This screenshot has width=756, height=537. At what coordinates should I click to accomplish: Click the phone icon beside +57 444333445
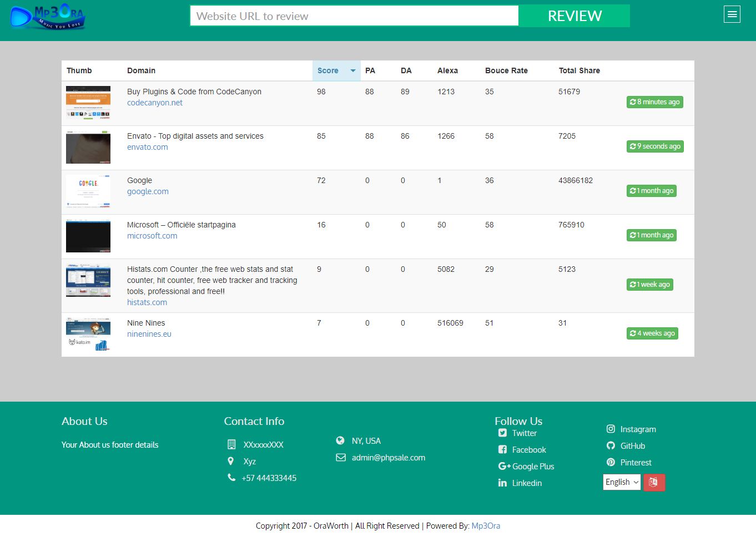231,478
